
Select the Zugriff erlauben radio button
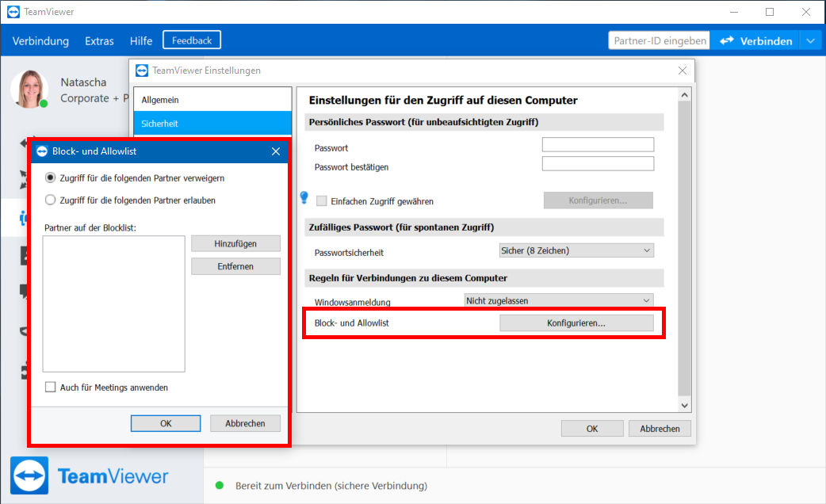tap(50, 200)
